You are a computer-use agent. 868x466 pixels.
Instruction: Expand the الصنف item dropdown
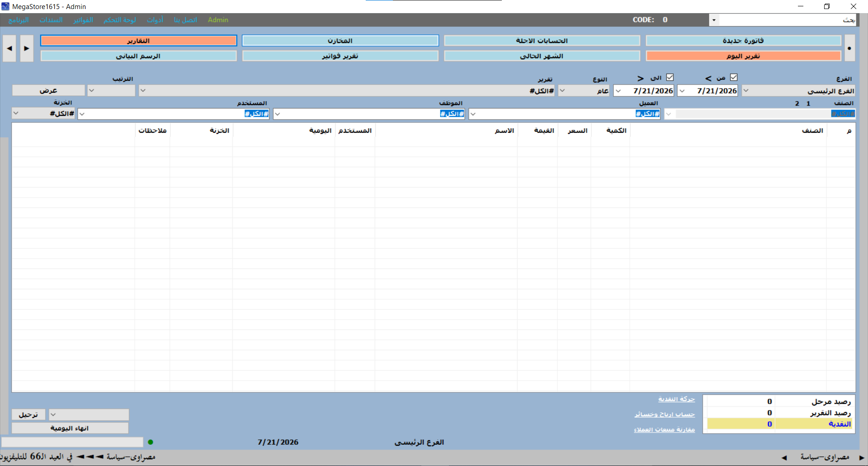coord(669,114)
